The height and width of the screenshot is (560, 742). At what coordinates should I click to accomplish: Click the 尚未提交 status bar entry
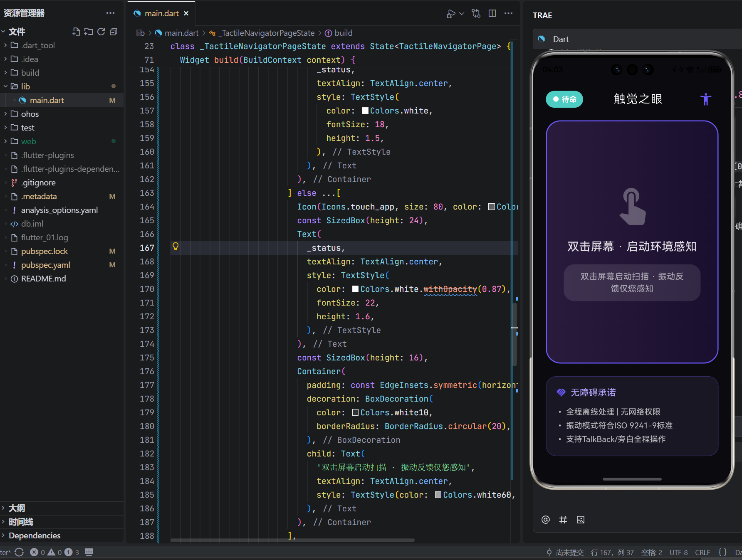(565, 553)
